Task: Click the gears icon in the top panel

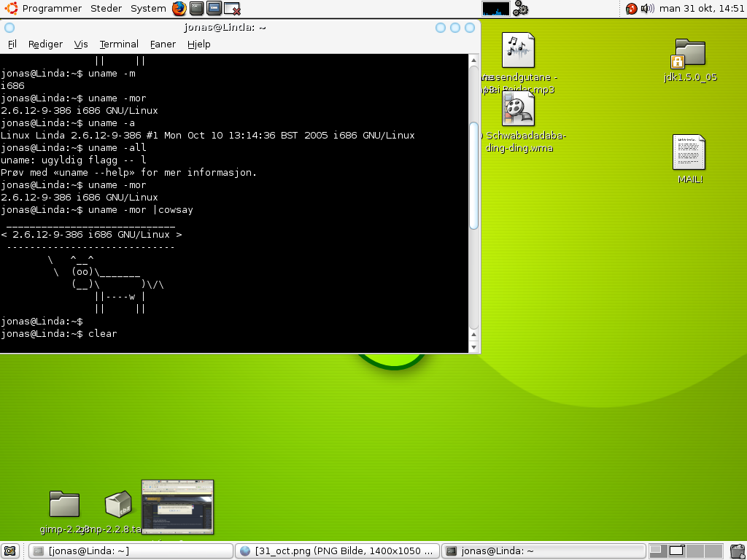Action: click(520, 9)
